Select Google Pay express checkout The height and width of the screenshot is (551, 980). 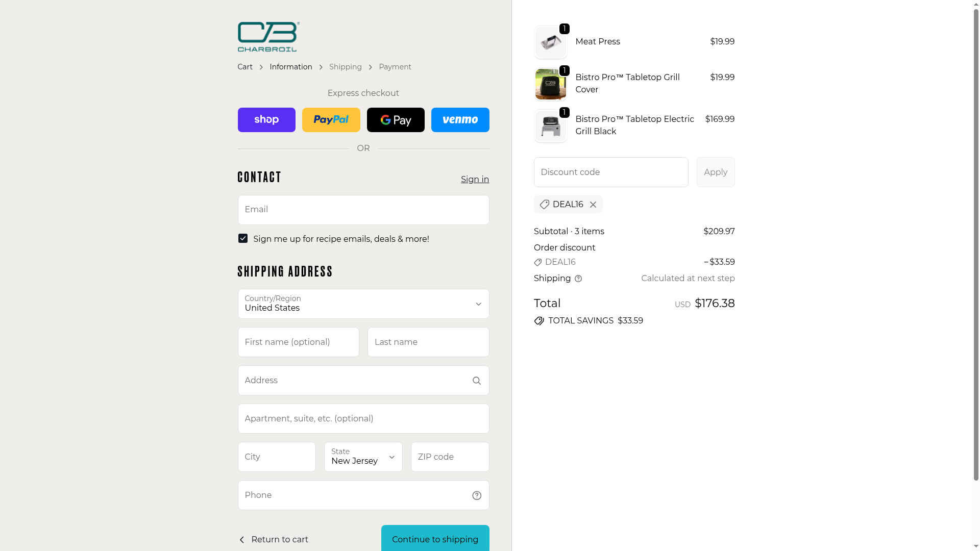(x=396, y=120)
